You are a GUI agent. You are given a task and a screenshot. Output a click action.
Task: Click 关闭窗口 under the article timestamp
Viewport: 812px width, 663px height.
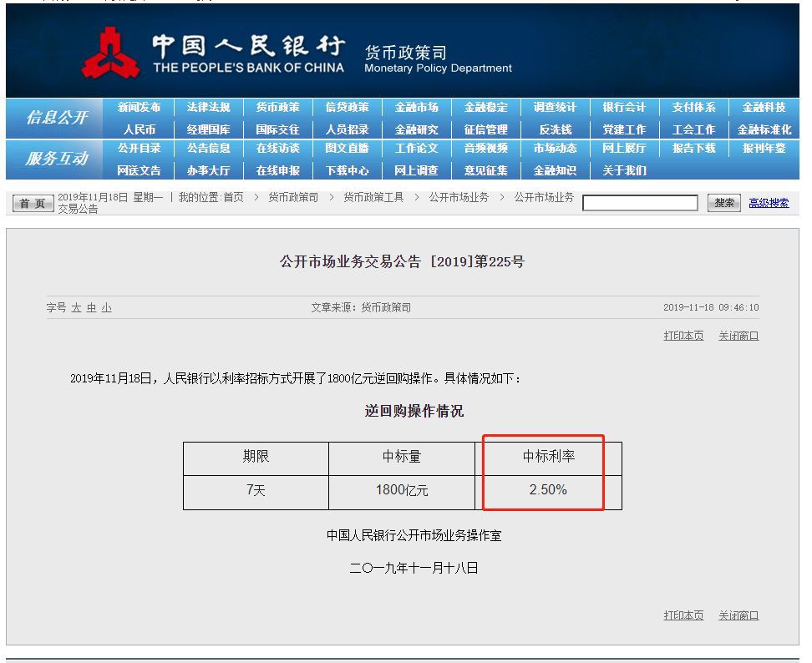[738, 336]
